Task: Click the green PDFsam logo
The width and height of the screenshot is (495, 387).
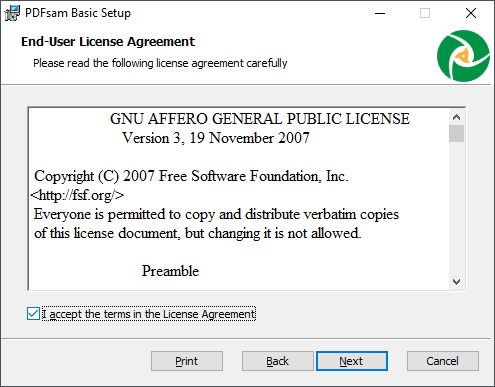Action: point(463,56)
